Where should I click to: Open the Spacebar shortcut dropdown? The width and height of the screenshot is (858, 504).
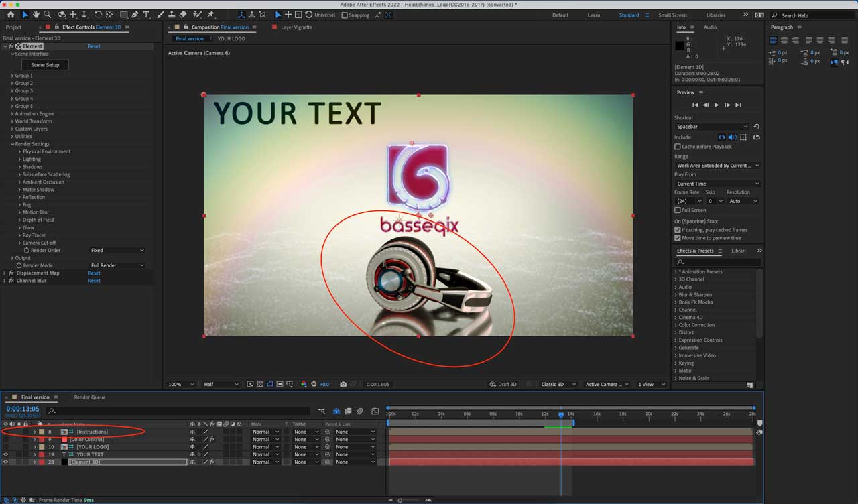712,127
